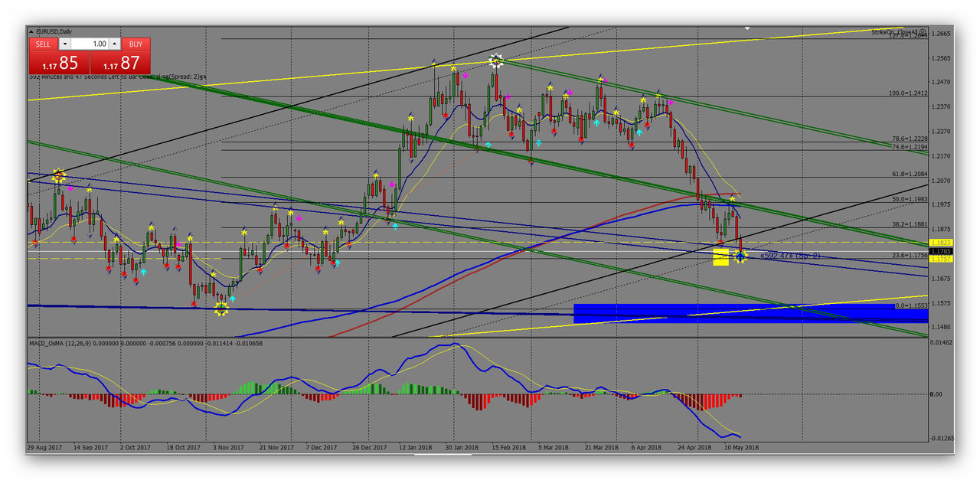The width and height of the screenshot is (980, 480).
Task: Click the chart shift triangle marker
Action: pyautogui.click(x=747, y=28)
